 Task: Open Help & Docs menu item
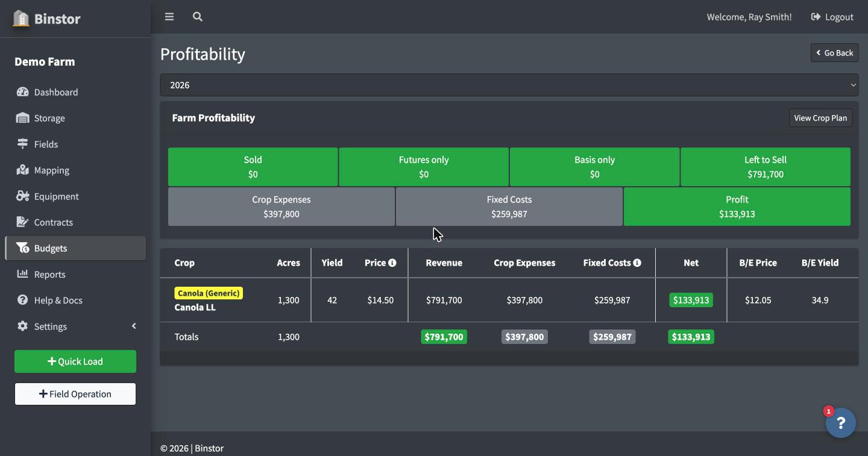coord(75,300)
